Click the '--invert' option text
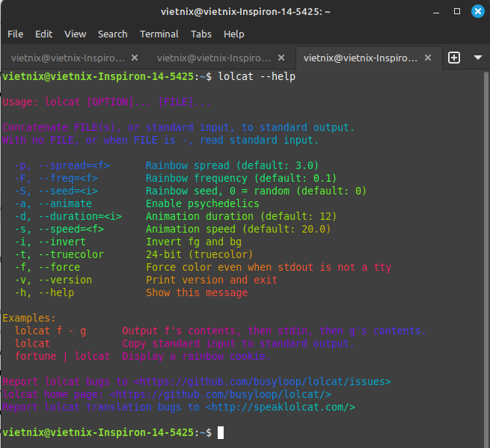Viewport: 490px width, 448px height. point(62,242)
